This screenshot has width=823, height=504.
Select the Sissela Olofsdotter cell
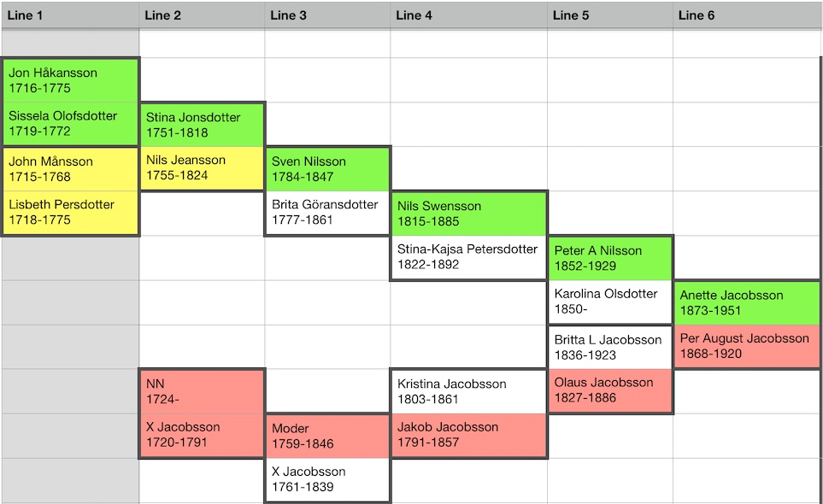tap(71, 124)
